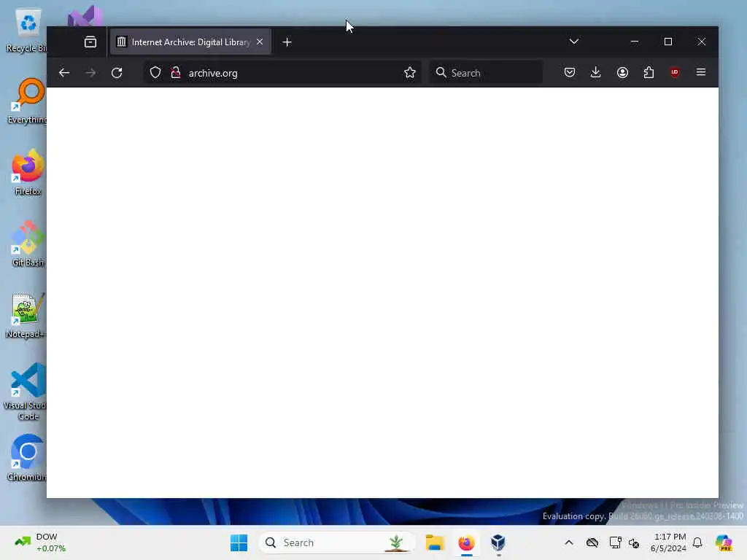This screenshot has width=747, height=560.
Task: Open the Firefox downloads panel
Action: coord(595,72)
